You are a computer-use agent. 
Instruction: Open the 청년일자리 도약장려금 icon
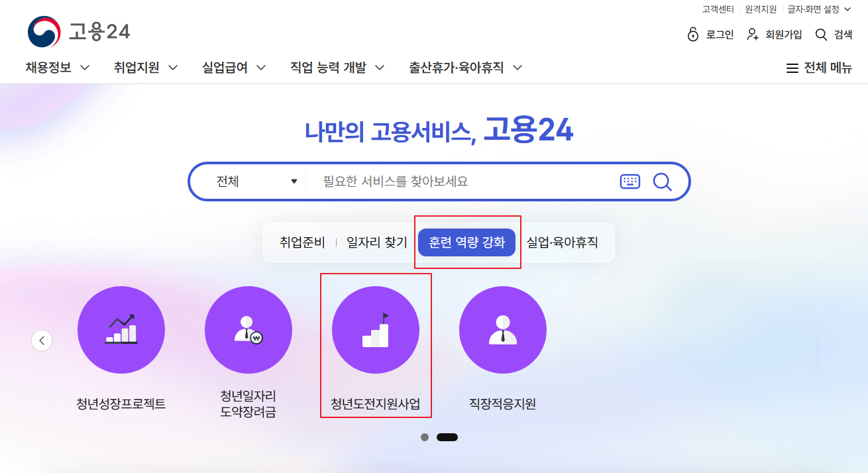tap(248, 330)
